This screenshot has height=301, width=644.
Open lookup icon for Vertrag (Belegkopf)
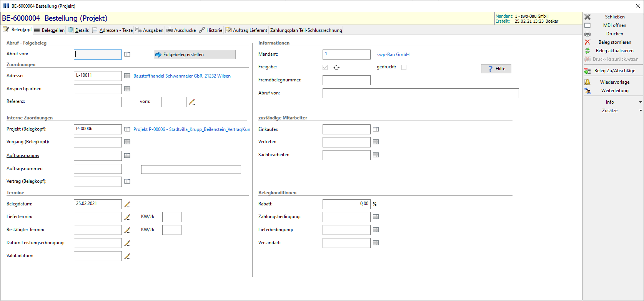(127, 182)
